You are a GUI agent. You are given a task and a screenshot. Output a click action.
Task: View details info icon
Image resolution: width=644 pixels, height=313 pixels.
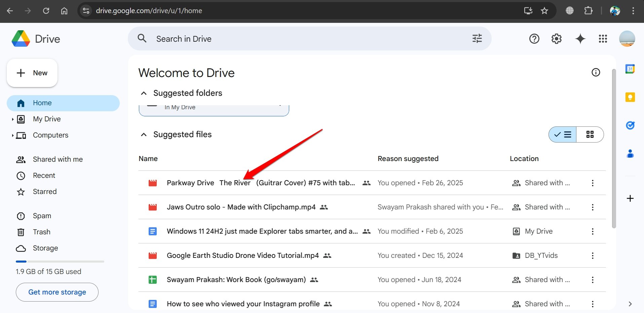[x=596, y=72]
